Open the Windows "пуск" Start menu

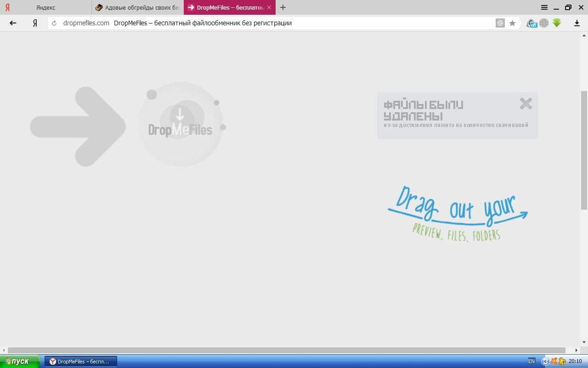pyautogui.click(x=20, y=361)
